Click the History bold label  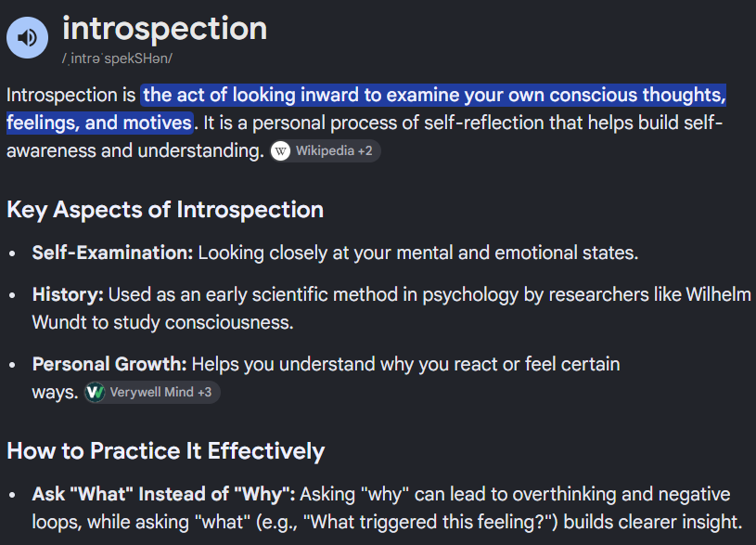(x=68, y=295)
